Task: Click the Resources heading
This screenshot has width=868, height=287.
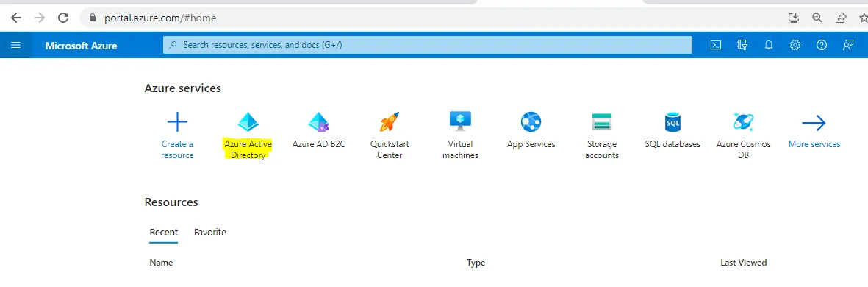Action: (171, 202)
